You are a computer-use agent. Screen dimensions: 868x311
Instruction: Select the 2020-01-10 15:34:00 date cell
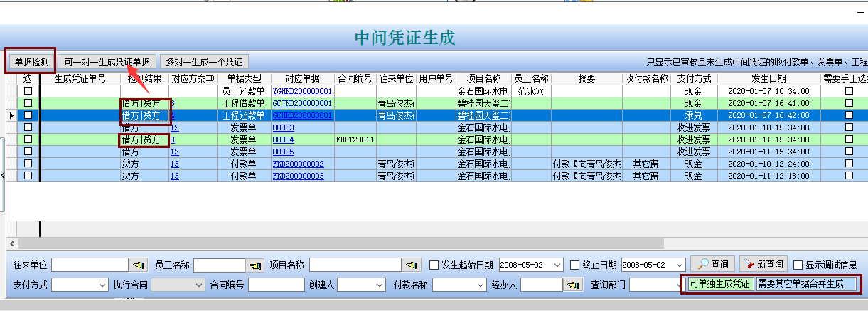768,127
